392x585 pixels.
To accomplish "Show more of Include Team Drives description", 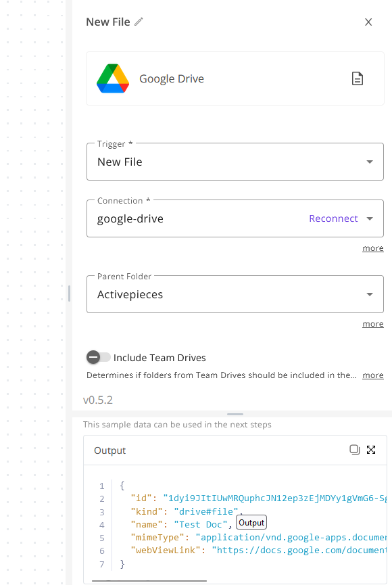I will (x=373, y=375).
